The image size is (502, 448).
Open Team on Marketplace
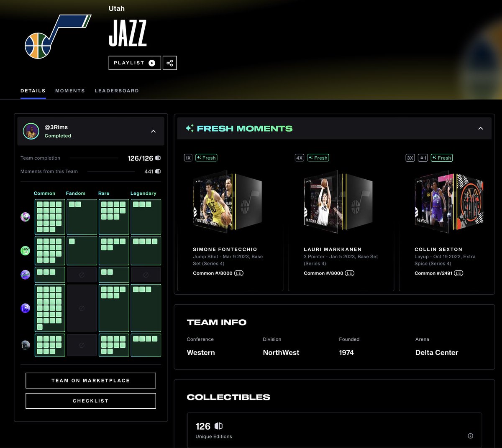click(91, 381)
